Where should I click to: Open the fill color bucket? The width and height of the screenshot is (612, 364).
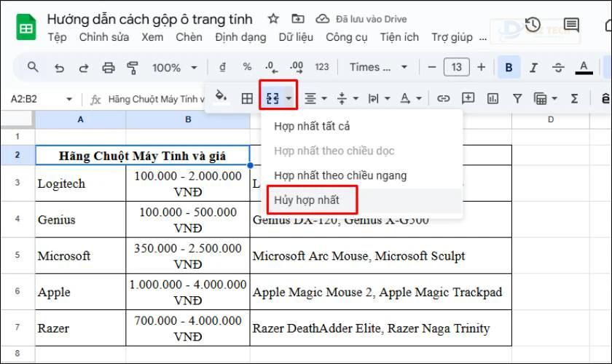[221, 97]
